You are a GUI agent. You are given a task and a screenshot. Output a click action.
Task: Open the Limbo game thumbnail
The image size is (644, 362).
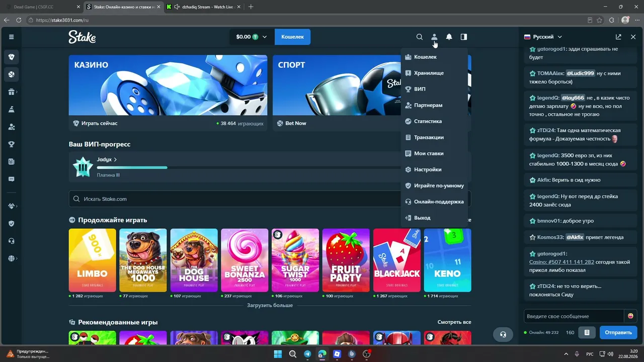[x=93, y=260]
